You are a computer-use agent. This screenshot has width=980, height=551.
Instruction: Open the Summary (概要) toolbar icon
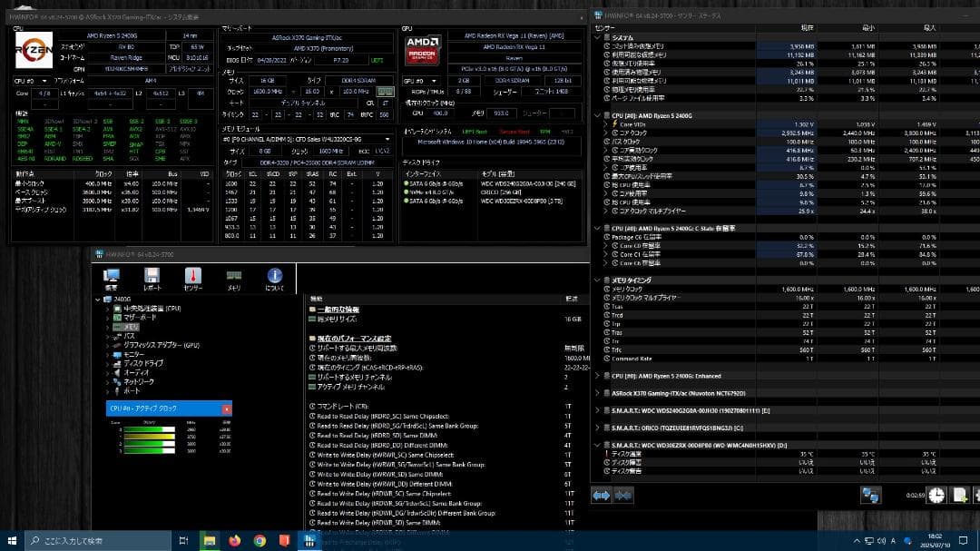click(113, 279)
